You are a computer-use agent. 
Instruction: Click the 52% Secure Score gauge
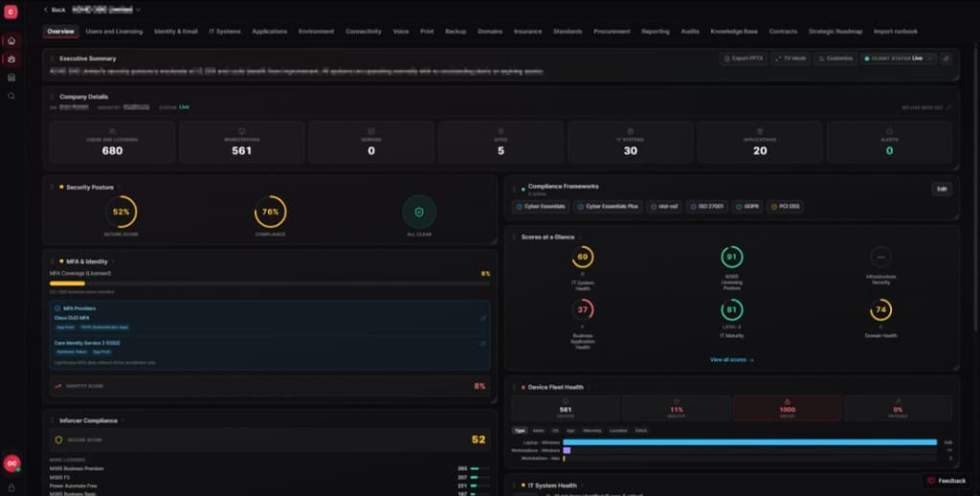pos(122,212)
